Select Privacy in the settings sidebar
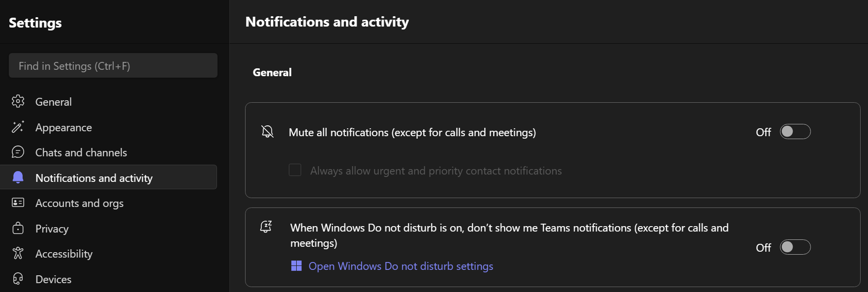The height and width of the screenshot is (292, 868). [x=52, y=229]
